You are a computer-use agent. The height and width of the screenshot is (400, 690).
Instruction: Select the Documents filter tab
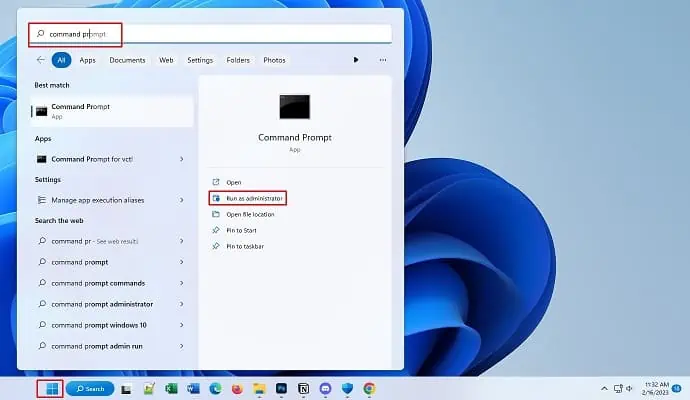127,60
